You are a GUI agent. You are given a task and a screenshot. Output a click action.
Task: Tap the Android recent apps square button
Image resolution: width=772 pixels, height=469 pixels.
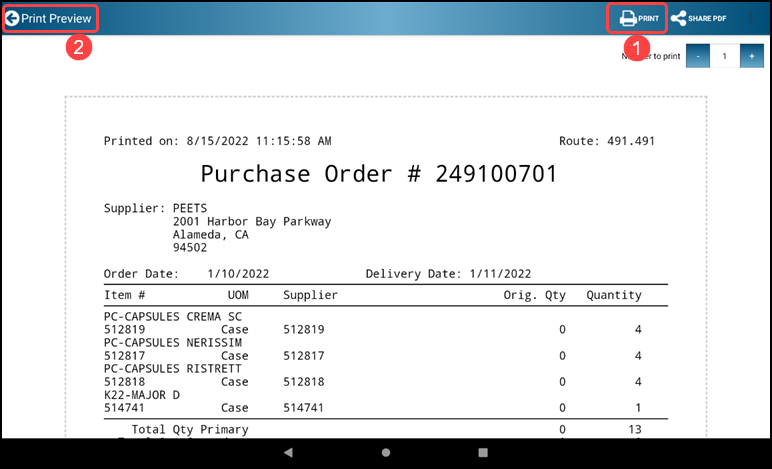tap(483, 453)
